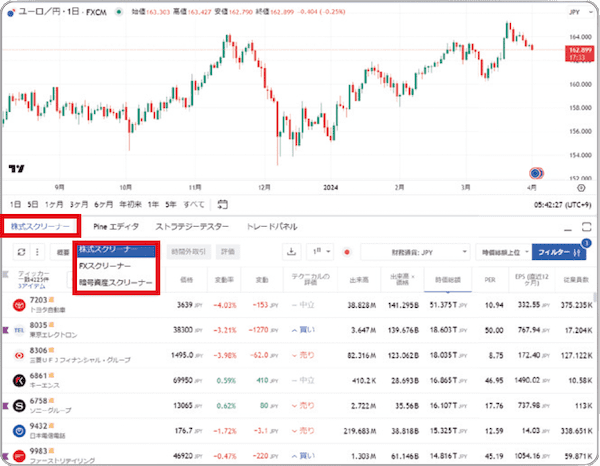Sort by the PER column header
Screen dimensions: 600x466
[x=490, y=280]
